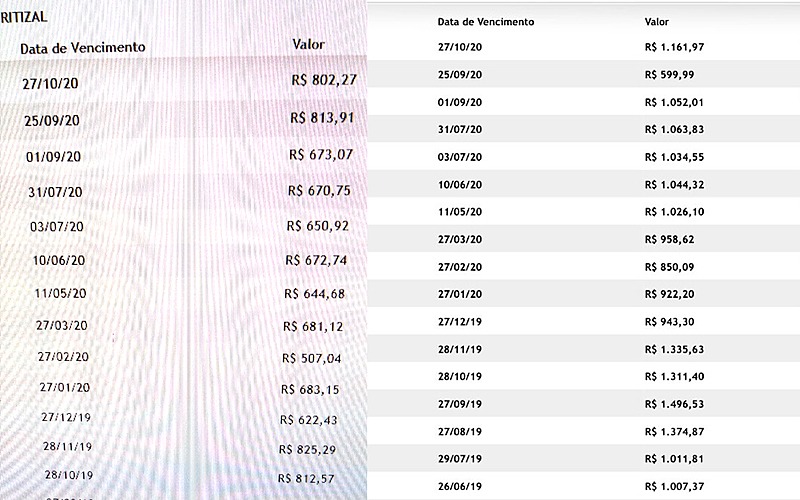Select the R$ 958,62 value
800x500 pixels.
coord(669,239)
